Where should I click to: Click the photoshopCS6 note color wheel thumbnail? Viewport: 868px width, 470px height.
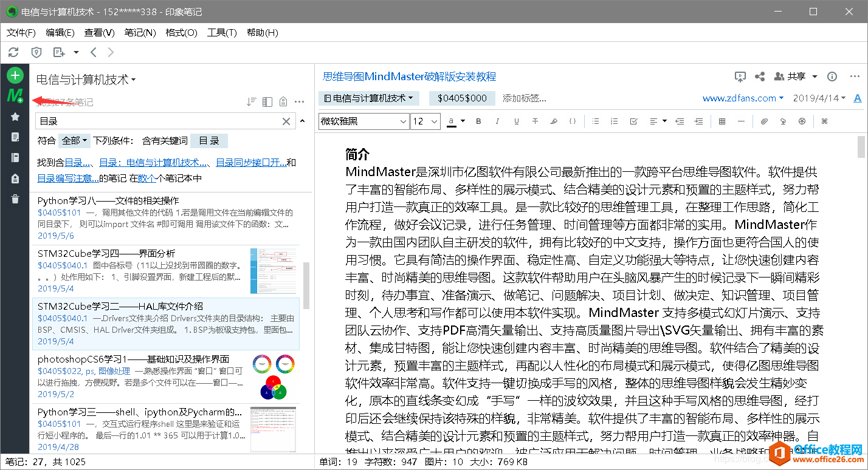pos(274,377)
